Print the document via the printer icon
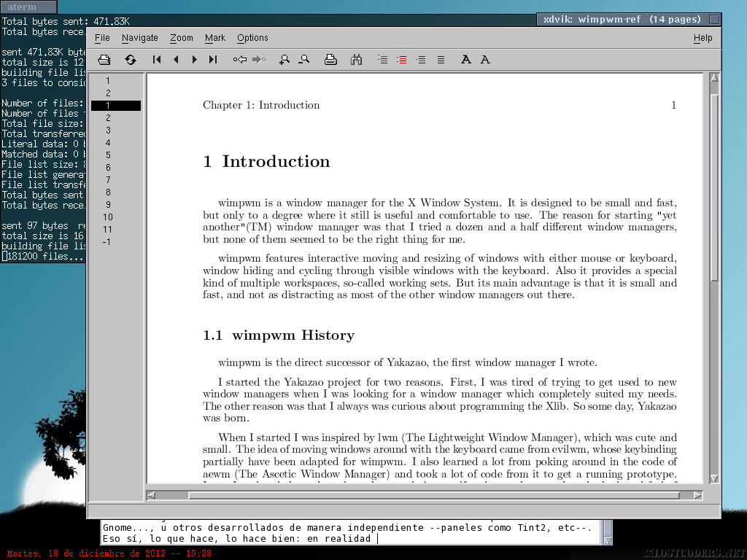747x560 pixels. (330, 60)
